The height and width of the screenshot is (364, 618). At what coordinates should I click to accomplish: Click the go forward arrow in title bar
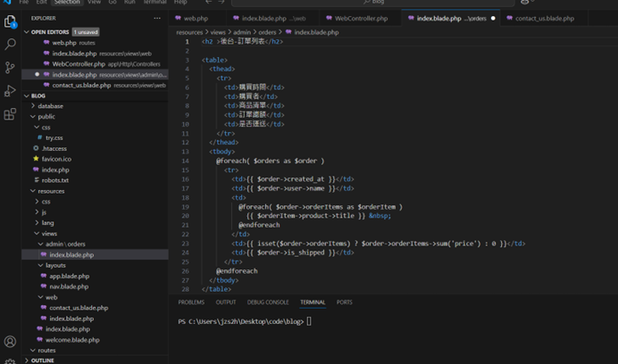[221, 2]
